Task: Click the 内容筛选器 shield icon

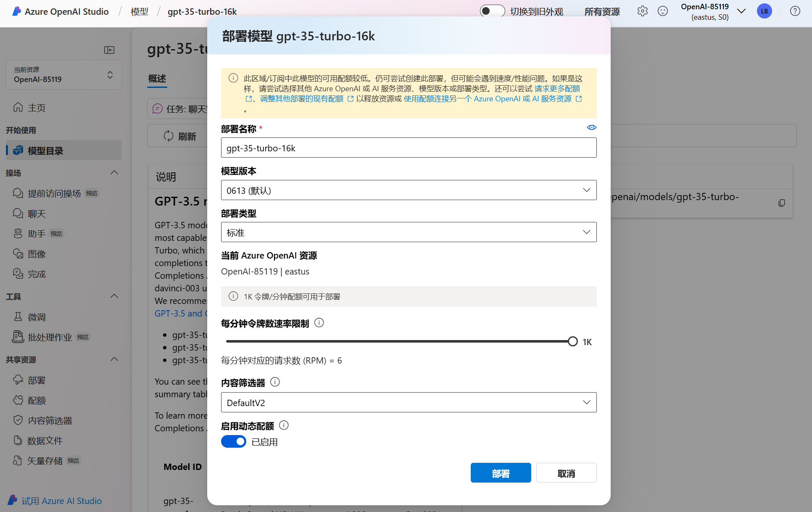Action: click(18, 420)
